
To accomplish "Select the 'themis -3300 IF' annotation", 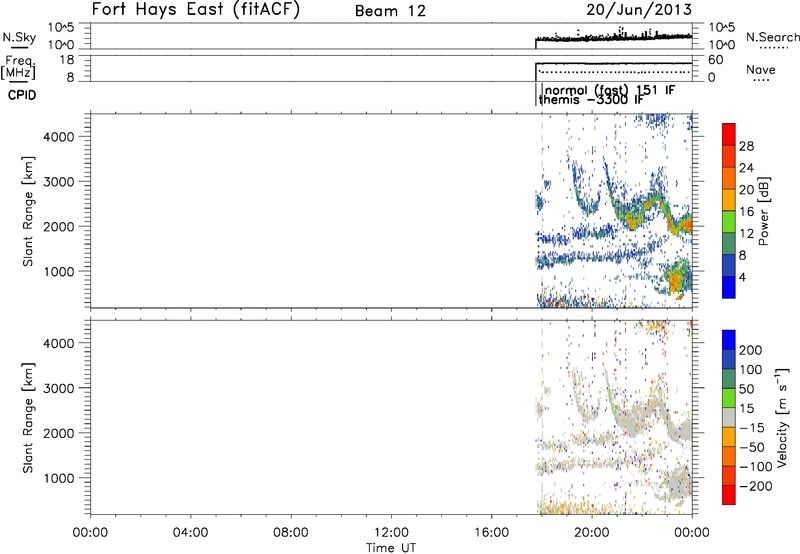I will pyautogui.click(x=591, y=99).
